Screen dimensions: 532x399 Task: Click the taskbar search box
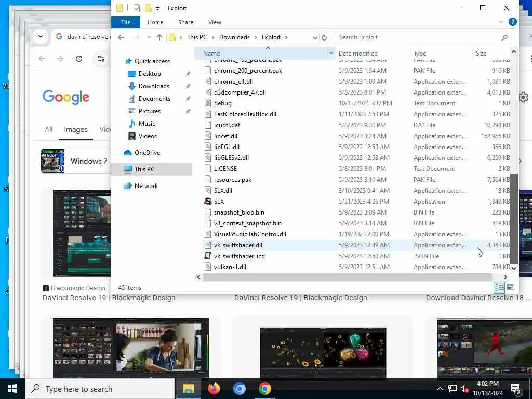click(x=100, y=389)
